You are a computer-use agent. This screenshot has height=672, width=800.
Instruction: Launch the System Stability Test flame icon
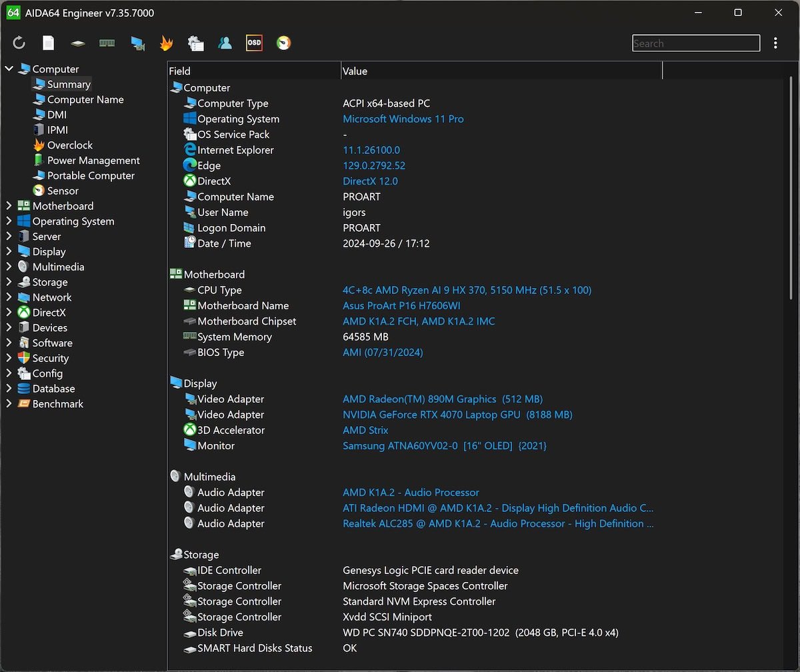coord(166,43)
